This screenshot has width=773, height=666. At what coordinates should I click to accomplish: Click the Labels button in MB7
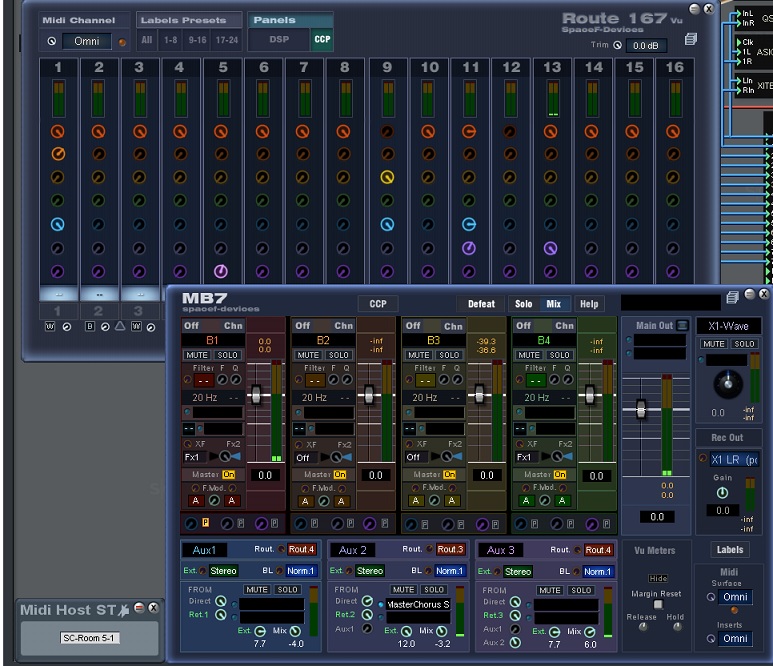tap(730, 550)
